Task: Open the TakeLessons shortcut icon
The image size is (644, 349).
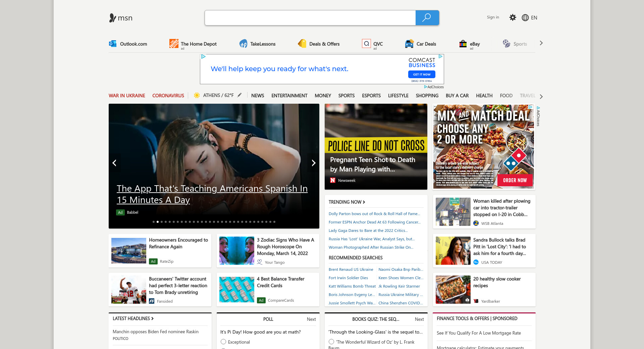Action: pos(243,44)
